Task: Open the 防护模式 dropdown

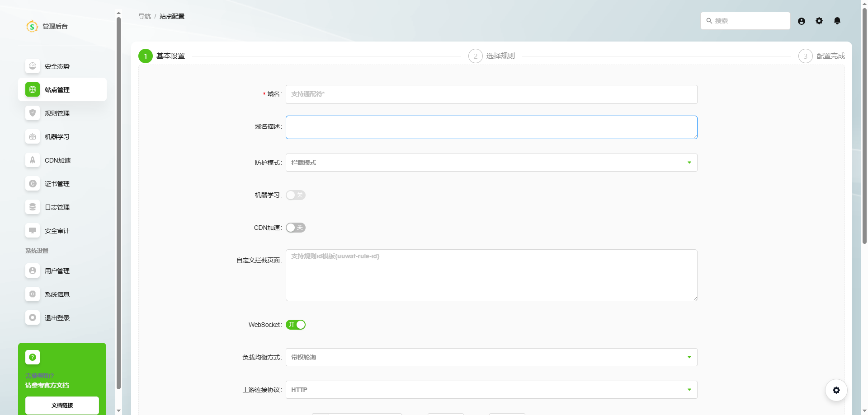Action: pyautogui.click(x=491, y=163)
